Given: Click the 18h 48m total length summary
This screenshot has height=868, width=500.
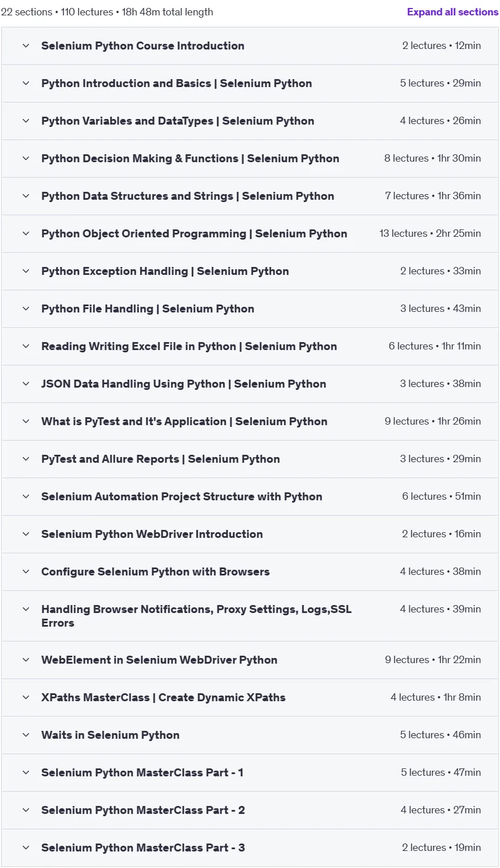Looking at the screenshot, I should [x=167, y=12].
